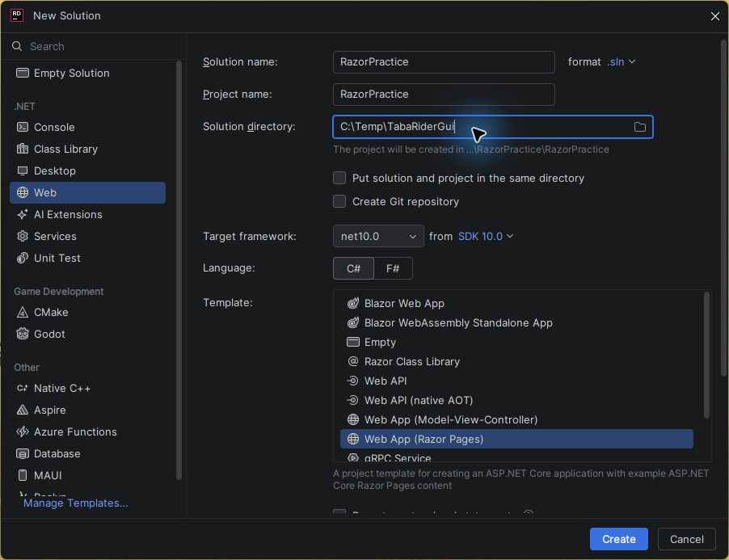The image size is (729, 560).
Task: Click the search magnifier icon
Action: click(17, 46)
